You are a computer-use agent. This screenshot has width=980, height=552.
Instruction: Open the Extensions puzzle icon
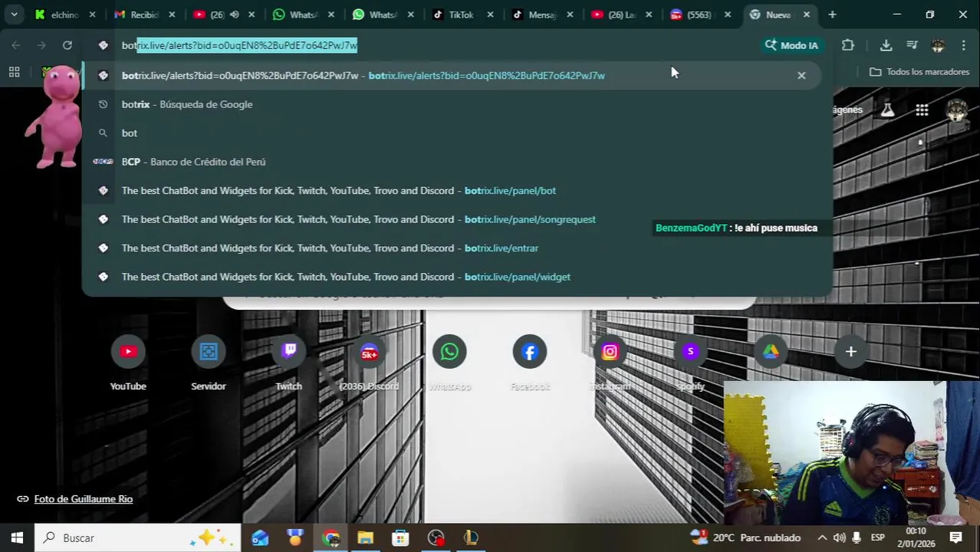(847, 45)
